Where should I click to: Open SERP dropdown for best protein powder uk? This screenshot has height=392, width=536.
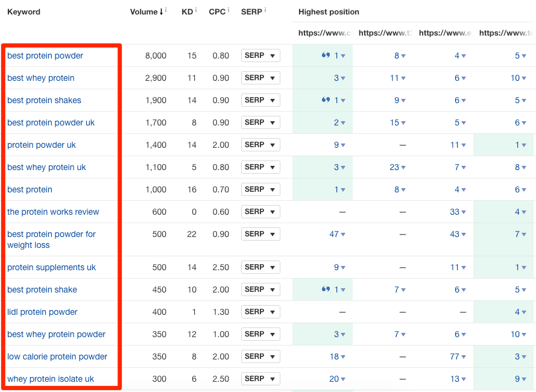[x=260, y=122]
